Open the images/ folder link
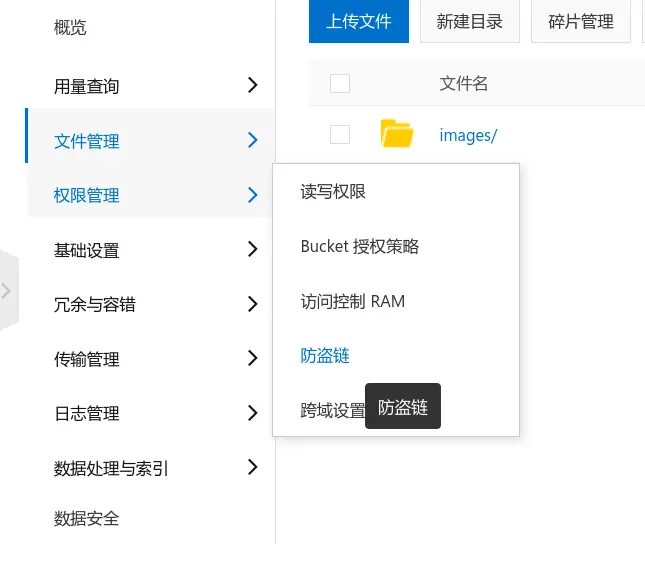The image size is (645, 563). coord(468,135)
